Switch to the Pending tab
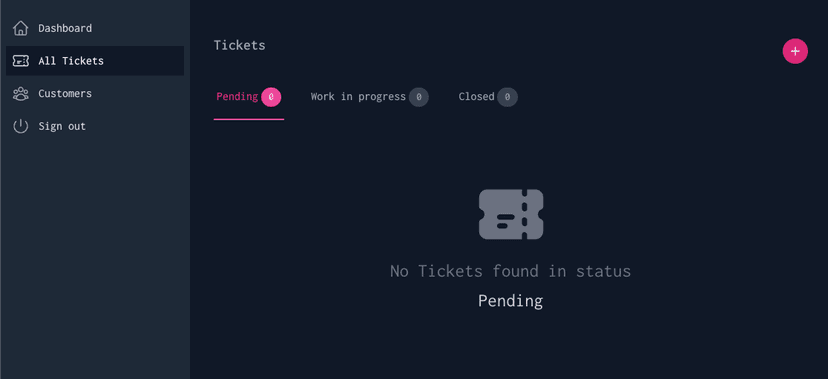This screenshot has height=379, width=828. [249, 97]
